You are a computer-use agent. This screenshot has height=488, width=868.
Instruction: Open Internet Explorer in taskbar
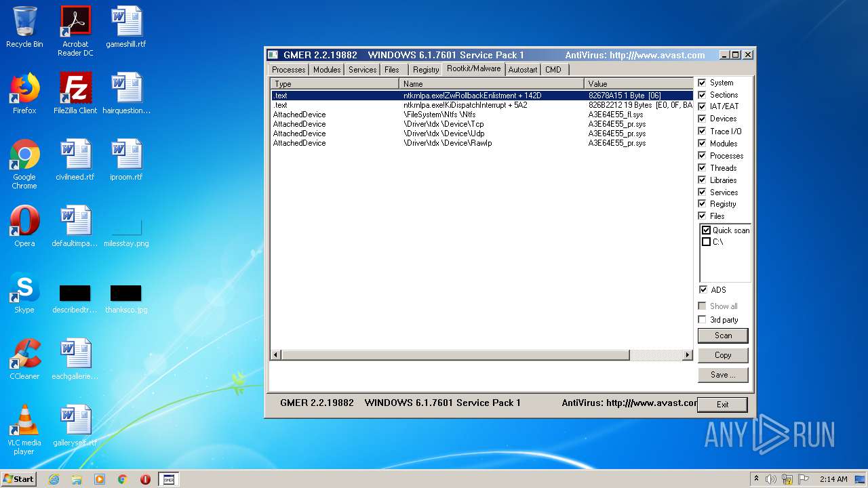point(54,479)
